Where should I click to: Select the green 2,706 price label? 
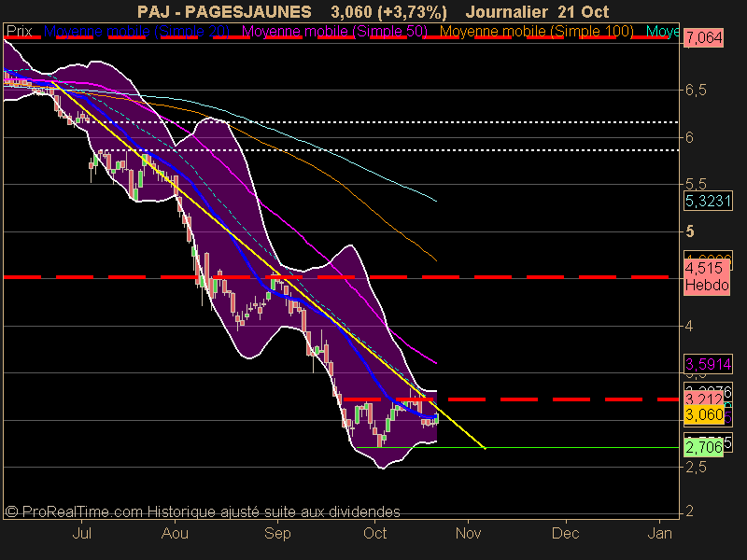click(704, 447)
